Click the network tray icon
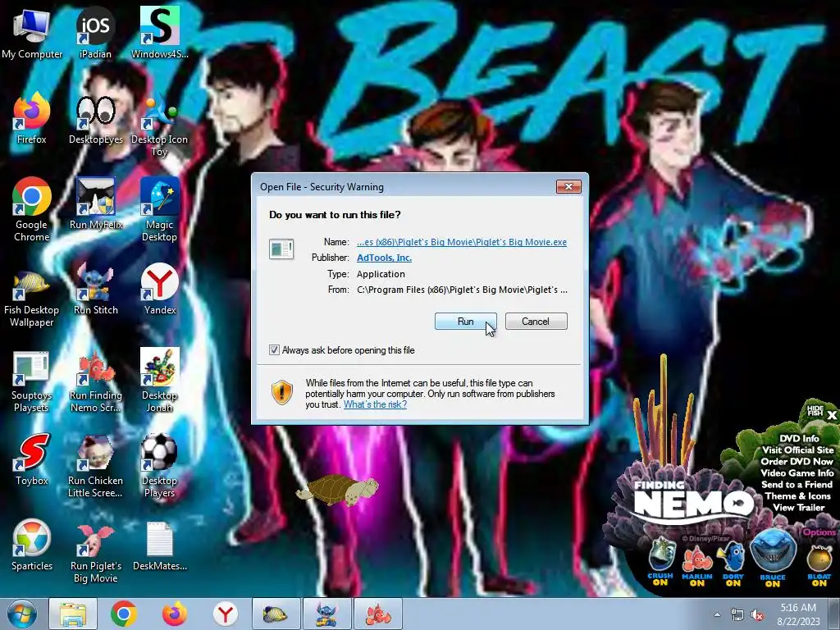 point(737,615)
